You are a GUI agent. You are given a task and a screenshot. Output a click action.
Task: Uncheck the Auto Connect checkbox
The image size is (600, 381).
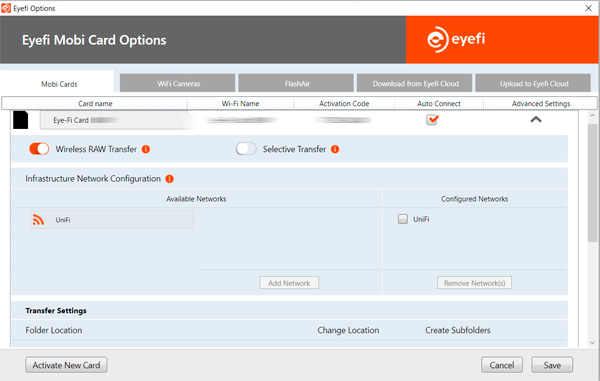432,120
